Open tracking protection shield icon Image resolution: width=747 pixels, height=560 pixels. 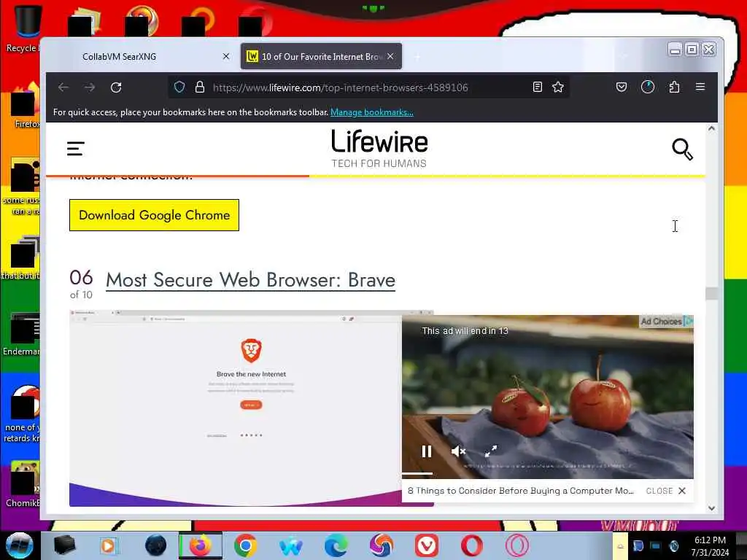point(179,87)
